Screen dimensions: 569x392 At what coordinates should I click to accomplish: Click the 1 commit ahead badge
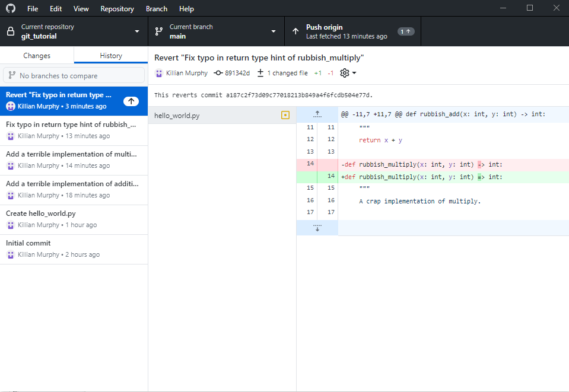point(405,31)
